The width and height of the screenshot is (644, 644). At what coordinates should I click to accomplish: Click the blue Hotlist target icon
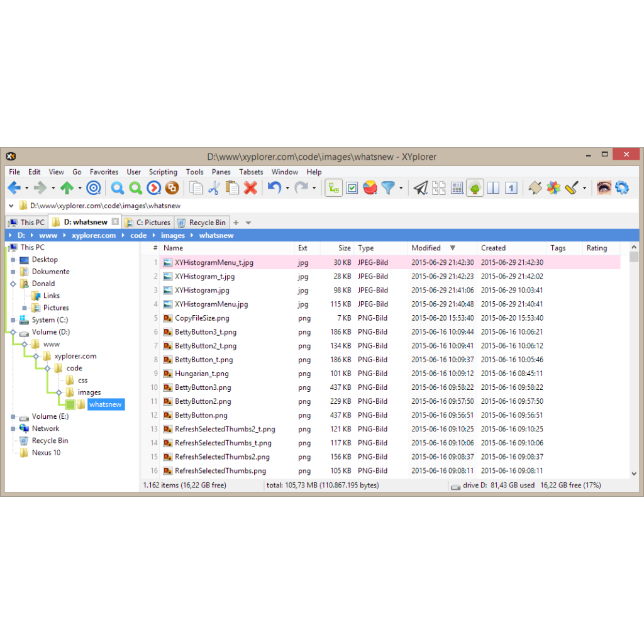coord(94,188)
